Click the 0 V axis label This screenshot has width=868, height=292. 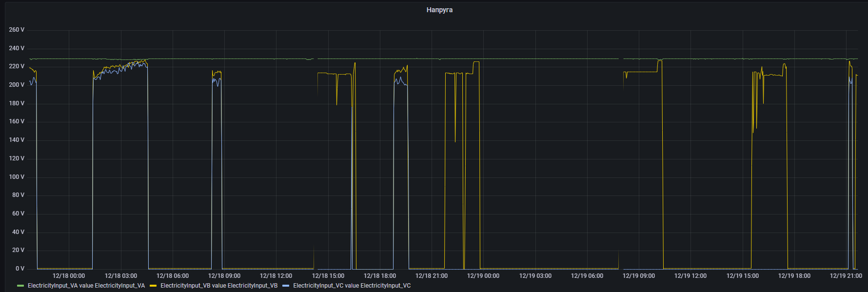coord(20,269)
